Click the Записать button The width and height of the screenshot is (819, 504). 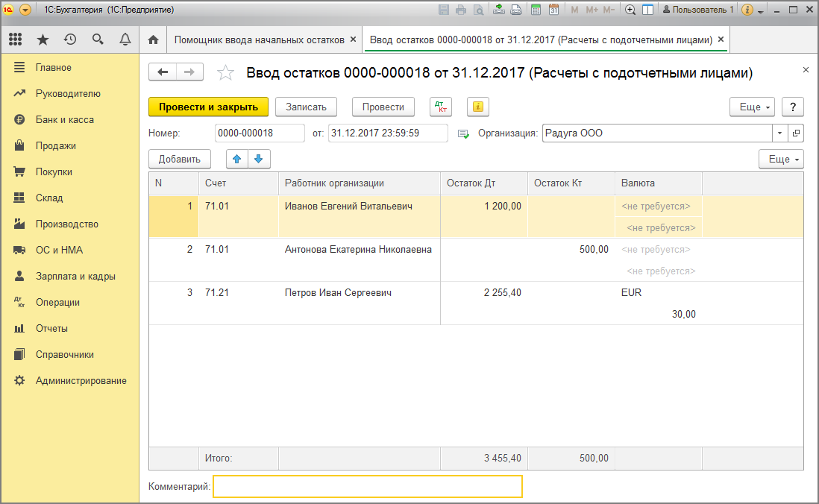pos(306,107)
